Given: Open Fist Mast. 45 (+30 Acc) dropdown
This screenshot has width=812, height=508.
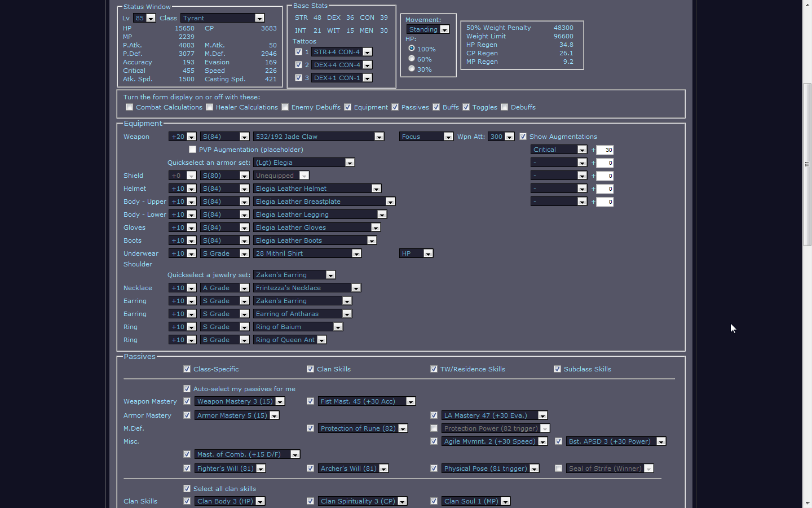Looking at the screenshot, I should [367, 401].
